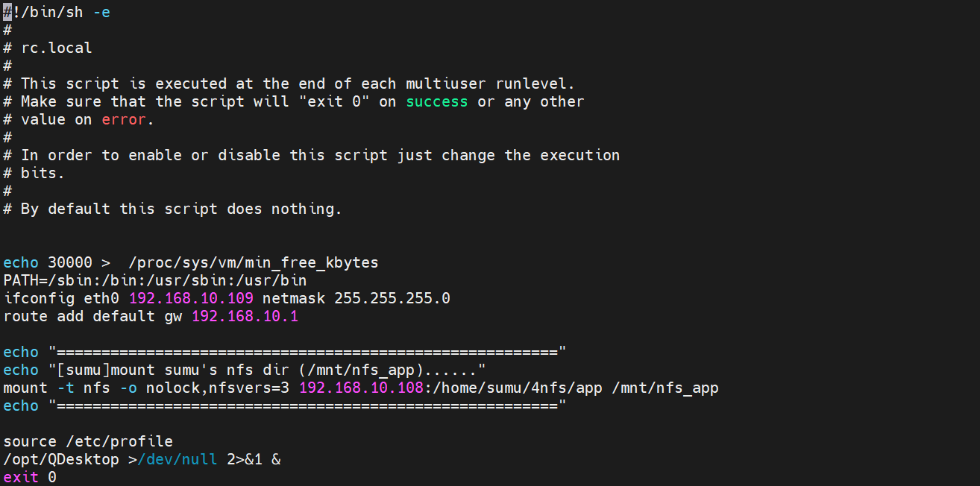980x486 pixels.
Task: Click the red word error
Action: tap(124, 119)
